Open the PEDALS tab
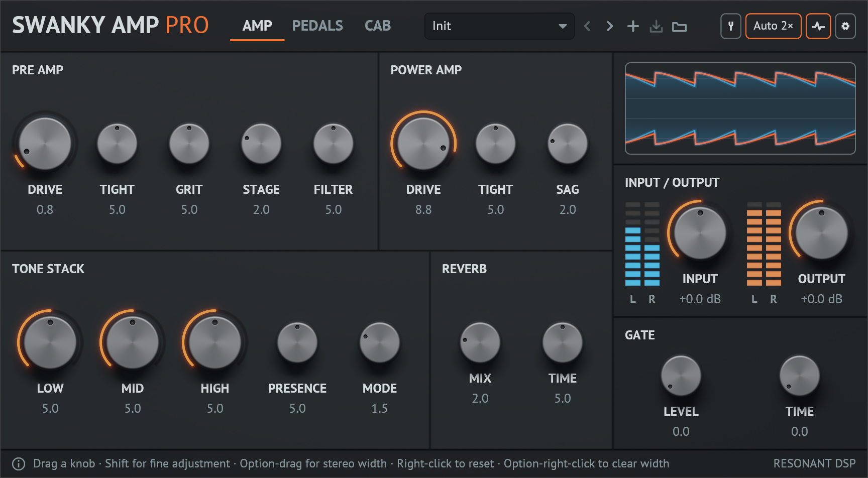The width and height of the screenshot is (868, 478). (317, 26)
